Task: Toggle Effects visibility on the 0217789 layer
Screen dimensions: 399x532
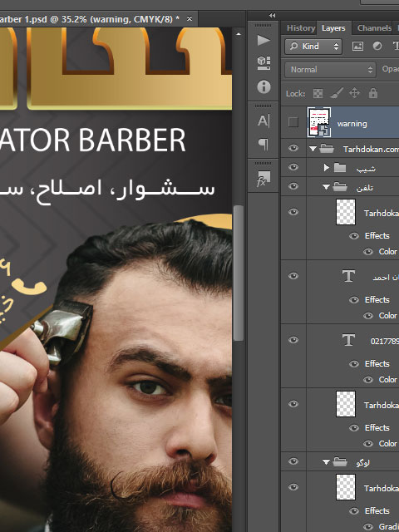Action: [x=354, y=364]
